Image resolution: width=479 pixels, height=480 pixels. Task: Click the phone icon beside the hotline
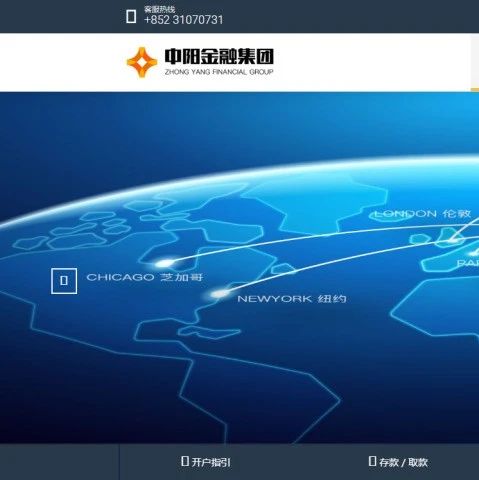(x=131, y=16)
